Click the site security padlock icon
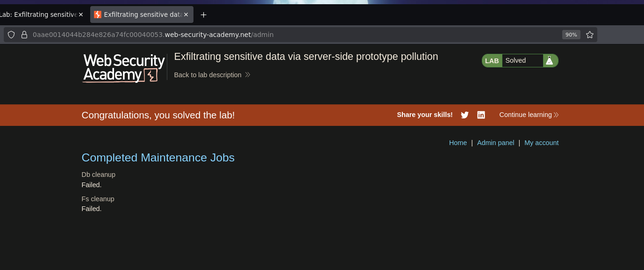Screen dimensions: 644x270 coord(24,35)
